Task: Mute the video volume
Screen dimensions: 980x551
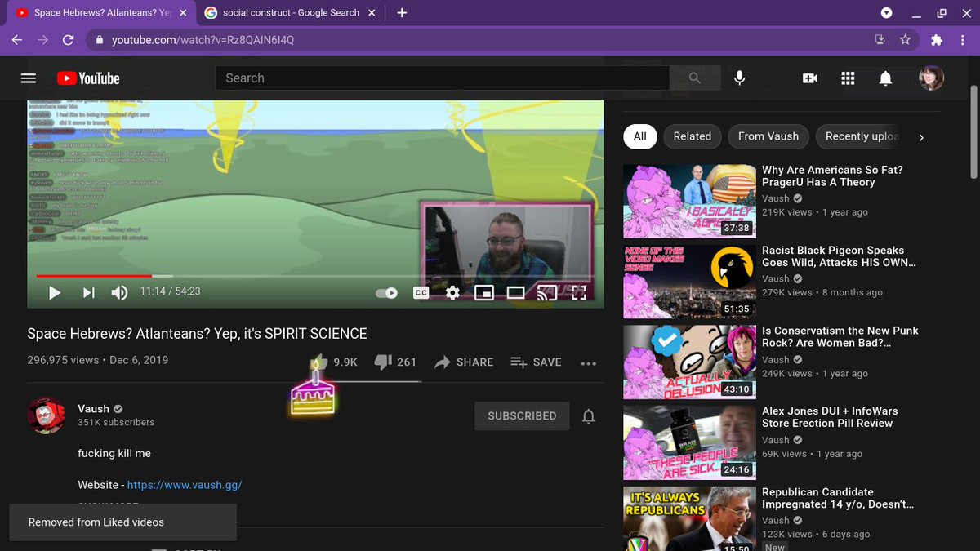Action: click(119, 292)
